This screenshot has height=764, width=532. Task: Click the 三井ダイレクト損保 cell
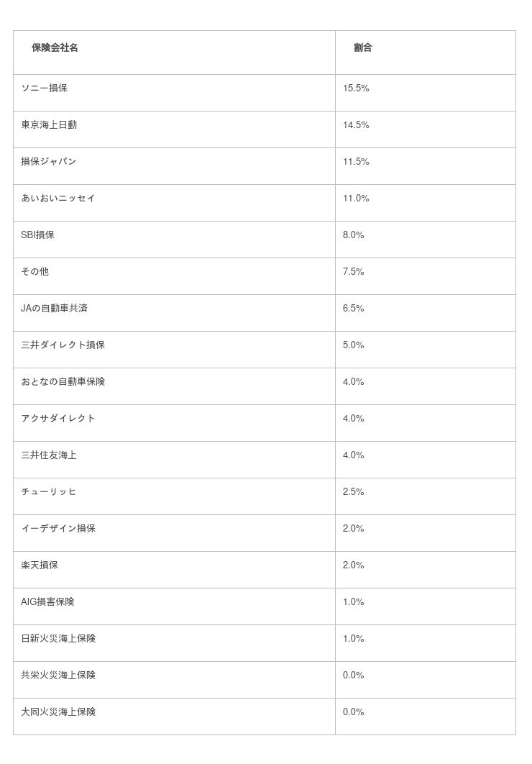pyautogui.click(x=63, y=345)
